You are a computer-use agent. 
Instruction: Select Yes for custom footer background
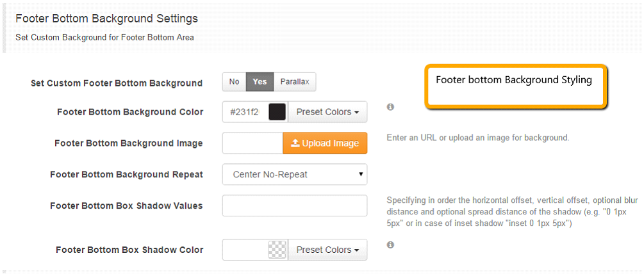point(260,82)
